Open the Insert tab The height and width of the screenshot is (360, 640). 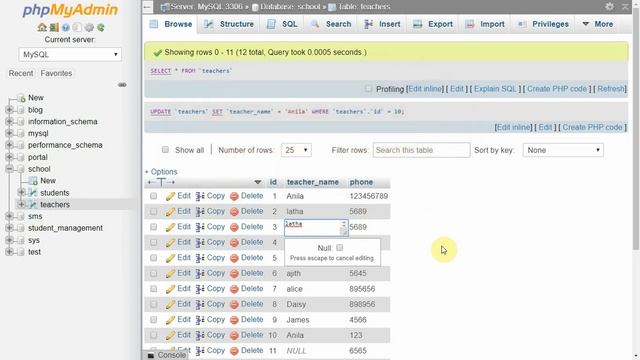382,24
